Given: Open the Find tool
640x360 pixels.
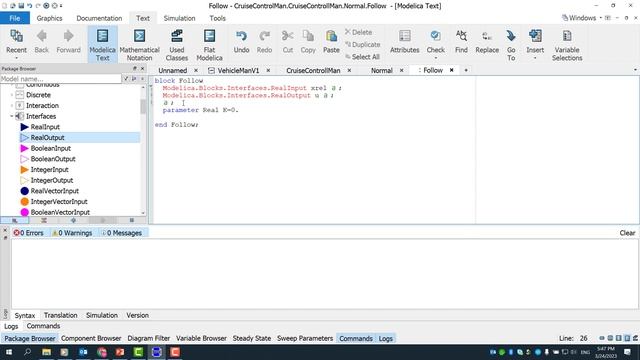Looking at the screenshot, I should point(461,42).
